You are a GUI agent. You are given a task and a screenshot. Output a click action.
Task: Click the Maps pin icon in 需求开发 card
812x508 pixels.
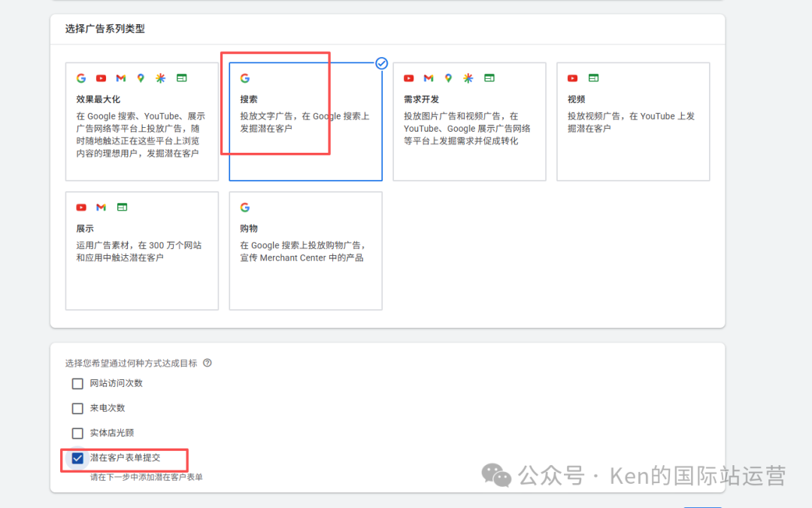pyautogui.click(x=448, y=78)
